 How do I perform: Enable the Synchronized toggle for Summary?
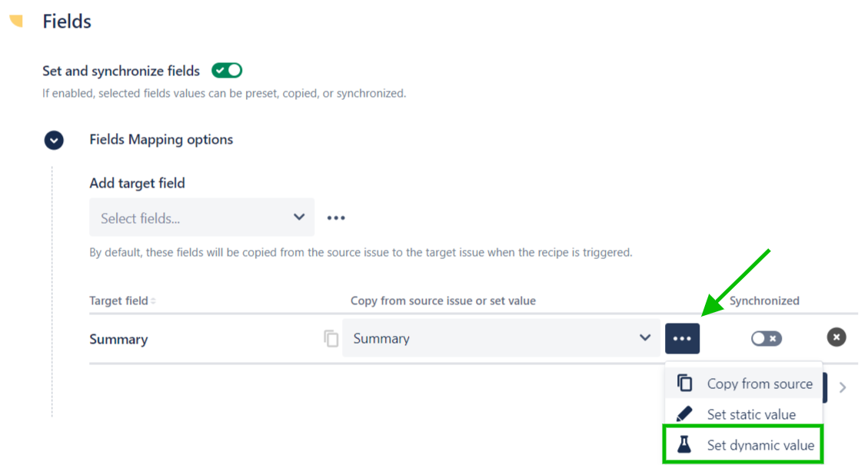tap(766, 338)
